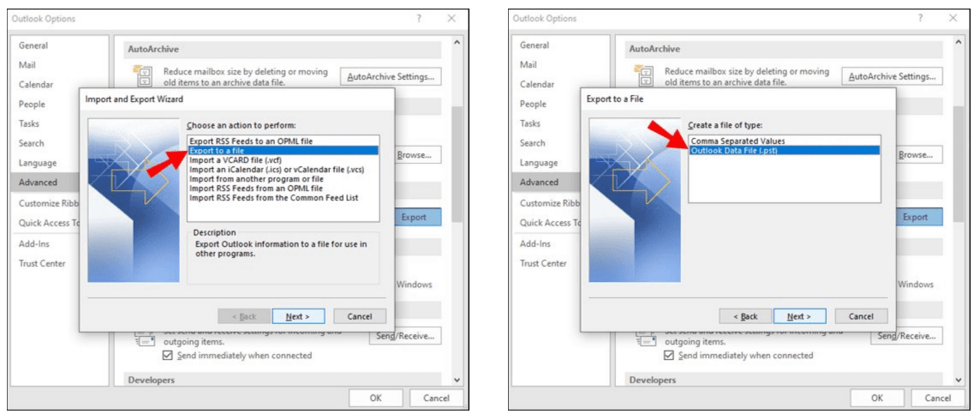The height and width of the screenshot is (420, 980).
Task: Click the vertical scrollbar in right Outlook Options
Action: coord(958,166)
